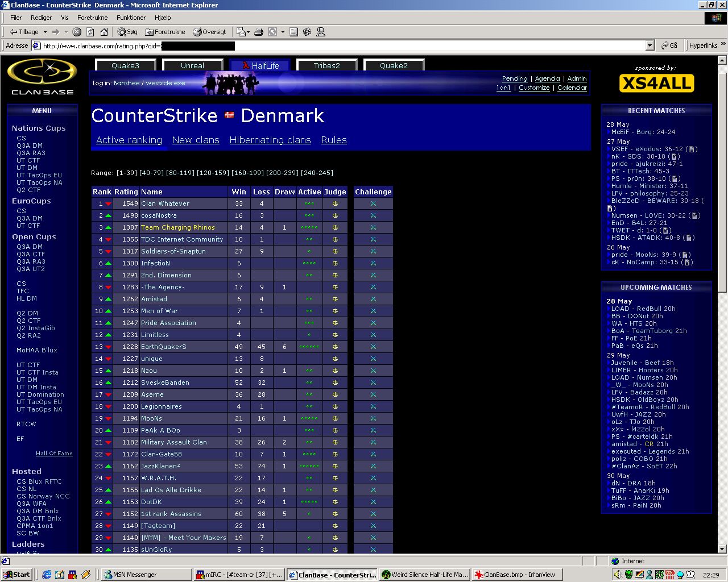
Task: Click the vertical scrollbar down arrow
Action: pos(722,549)
